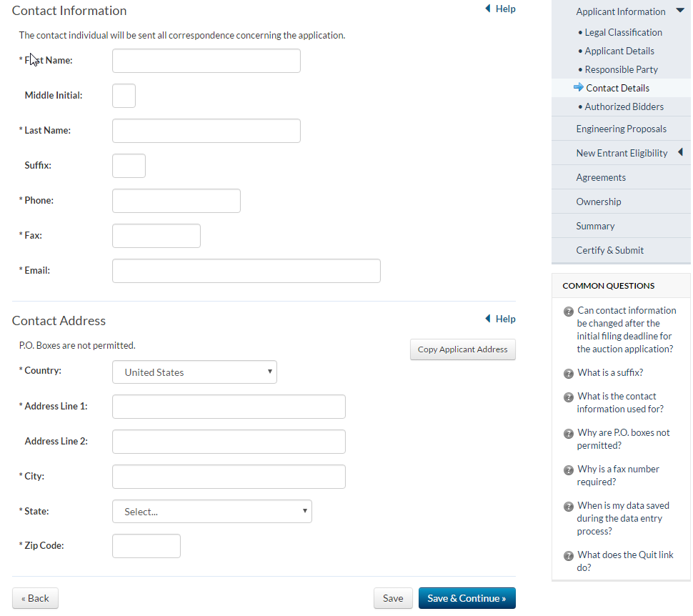Screen dimensions: 693x616
Task: Collapse the Applicant Information section arrow
Action: click(x=680, y=11)
